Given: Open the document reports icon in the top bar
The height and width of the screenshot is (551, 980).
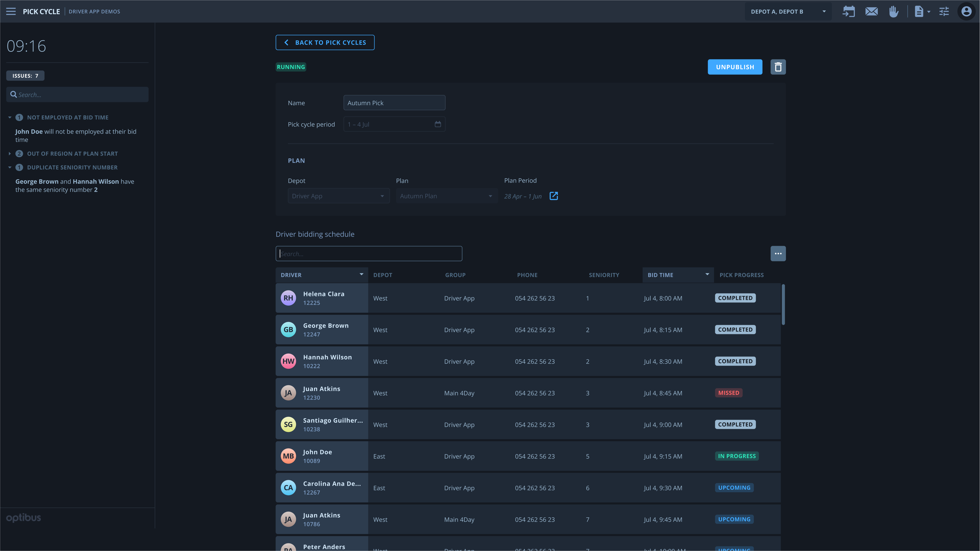Looking at the screenshot, I should pyautogui.click(x=920, y=11).
